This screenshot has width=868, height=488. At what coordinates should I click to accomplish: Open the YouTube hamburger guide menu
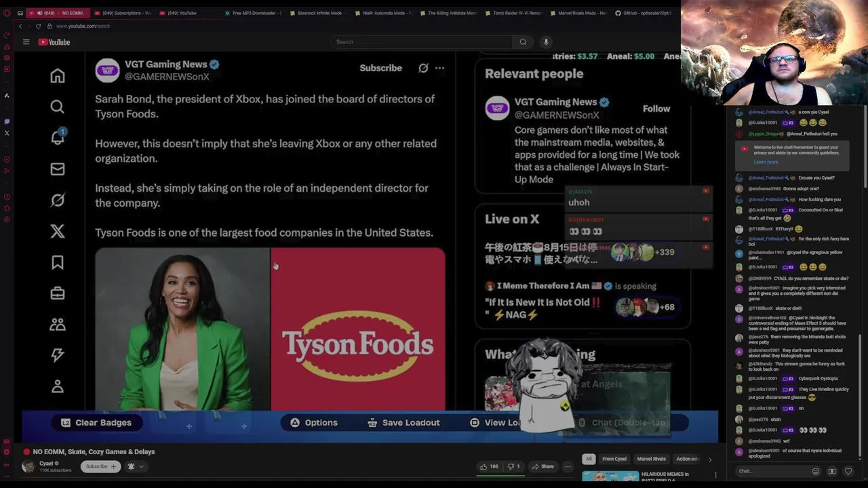coord(26,42)
